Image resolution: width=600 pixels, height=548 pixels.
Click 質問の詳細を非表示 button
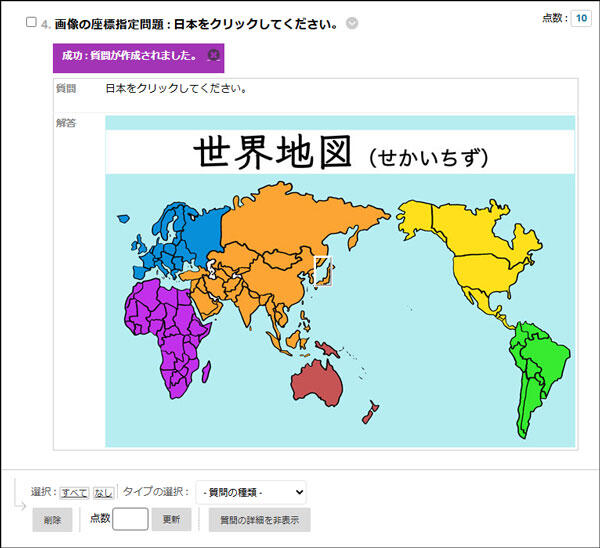(259, 520)
